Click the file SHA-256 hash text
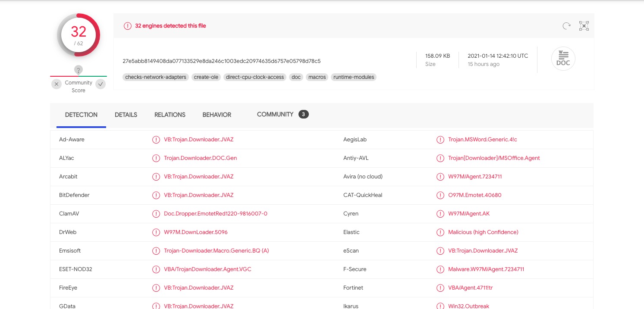The height and width of the screenshot is (309, 644). click(222, 61)
